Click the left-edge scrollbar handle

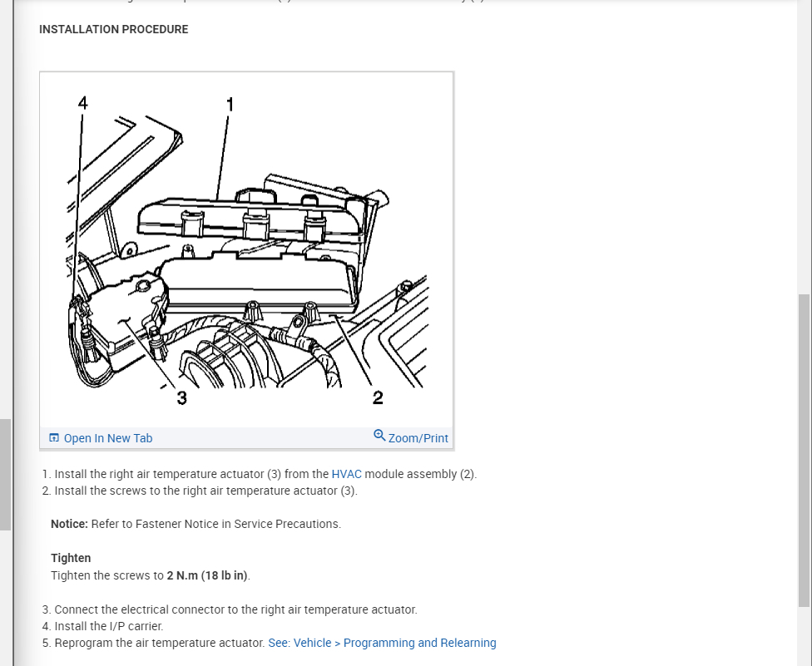pyautogui.click(x=5, y=475)
